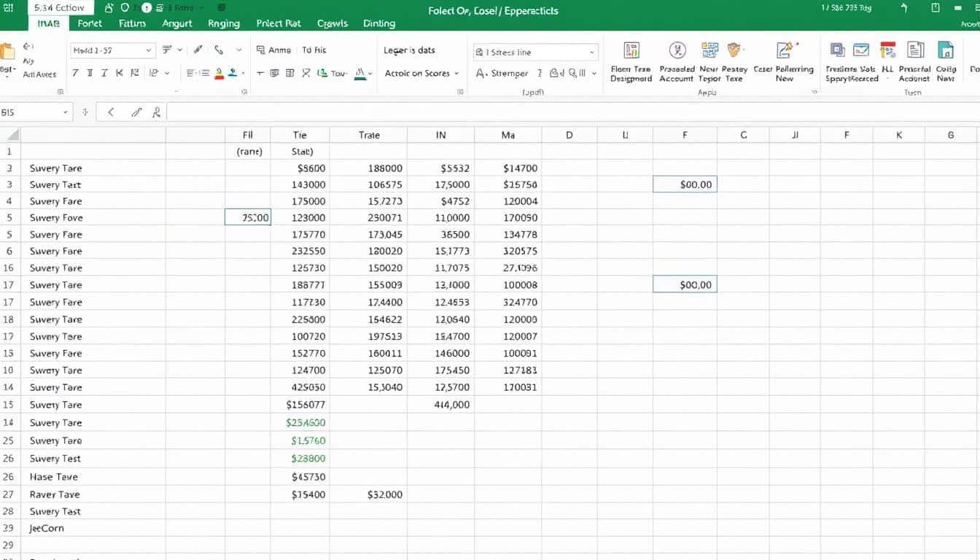Click the pen icon in font group
This screenshot has height=560, width=980.
click(198, 50)
